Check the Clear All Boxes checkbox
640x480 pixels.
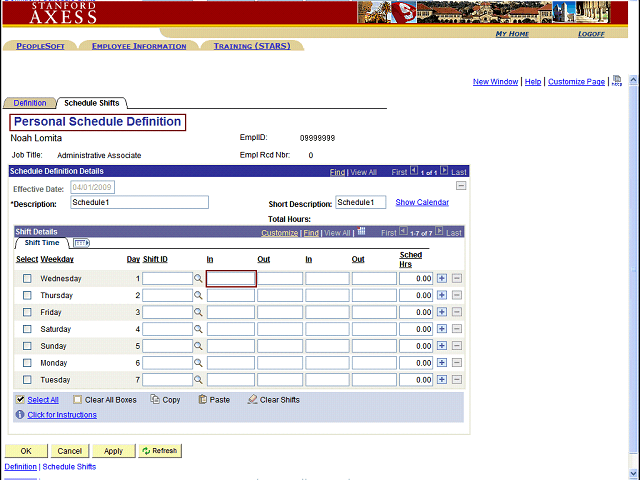pyautogui.click(x=78, y=399)
